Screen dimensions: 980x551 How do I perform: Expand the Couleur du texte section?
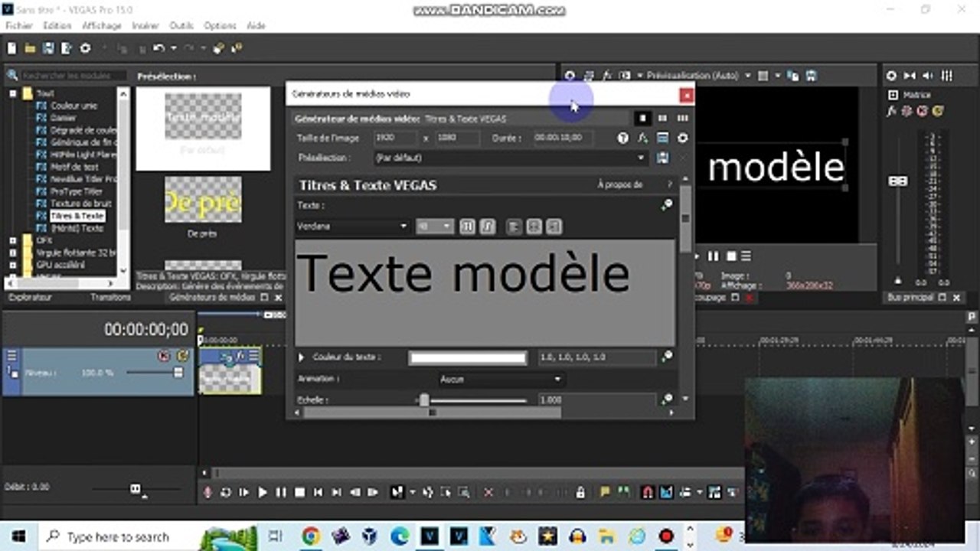301,357
